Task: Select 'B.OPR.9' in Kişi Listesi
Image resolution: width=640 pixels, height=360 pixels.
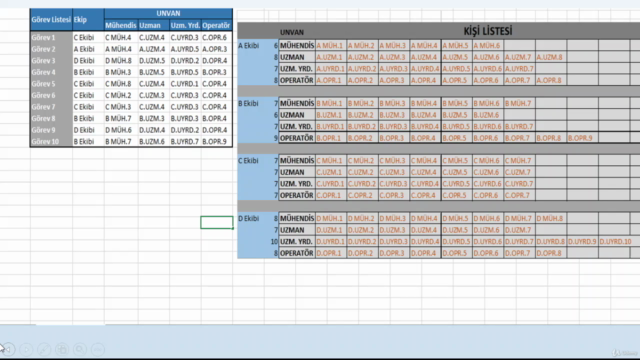Action: 582,138
